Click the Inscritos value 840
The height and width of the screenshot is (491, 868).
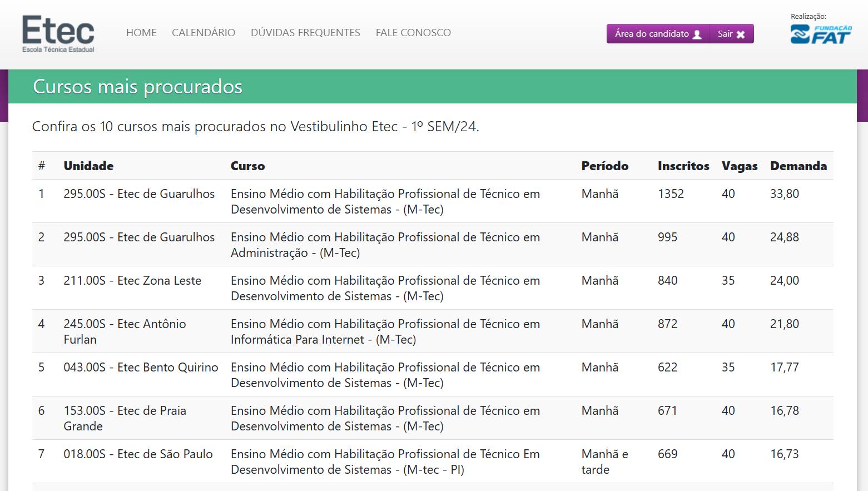click(667, 281)
